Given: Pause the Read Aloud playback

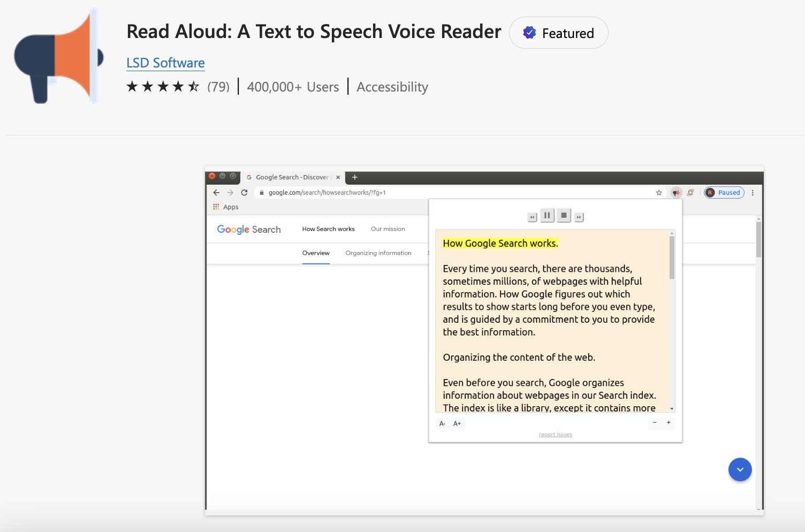Looking at the screenshot, I should [x=547, y=216].
